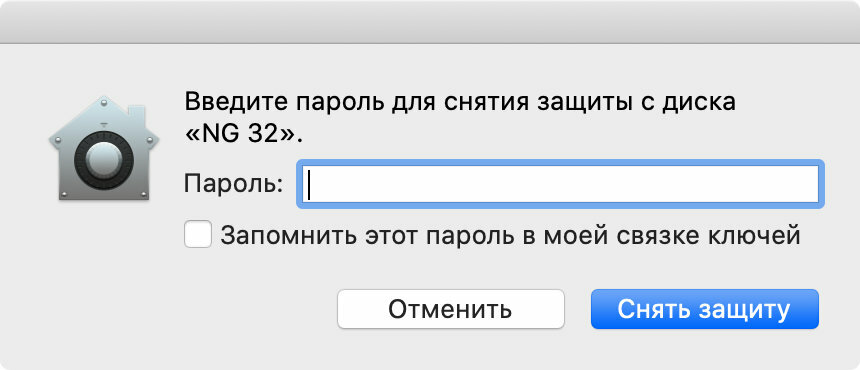This screenshot has height=370, width=860.
Task: Click the "Запомнить этот пароль в моей связке ключей" label
Action: tap(510, 235)
